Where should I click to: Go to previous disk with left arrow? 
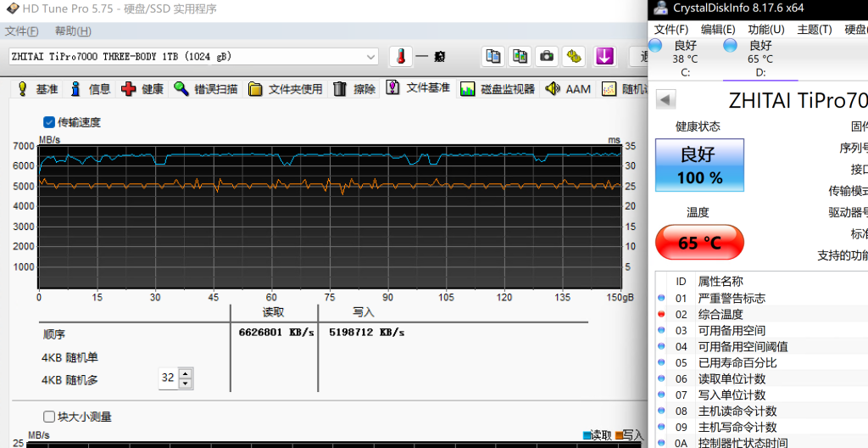pyautogui.click(x=666, y=100)
